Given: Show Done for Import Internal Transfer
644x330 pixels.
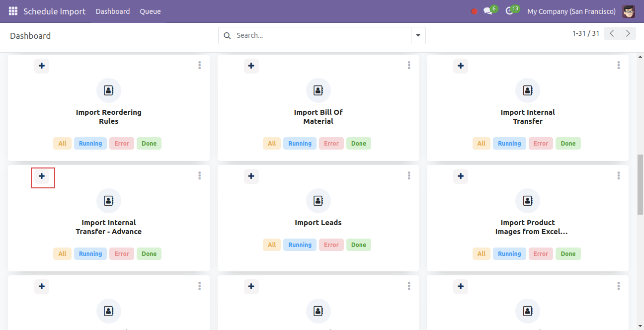Looking at the screenshot, I should 568,143.
